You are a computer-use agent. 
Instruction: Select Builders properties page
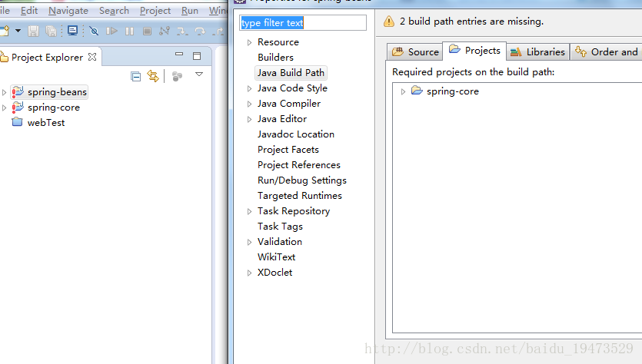point(275,58)
